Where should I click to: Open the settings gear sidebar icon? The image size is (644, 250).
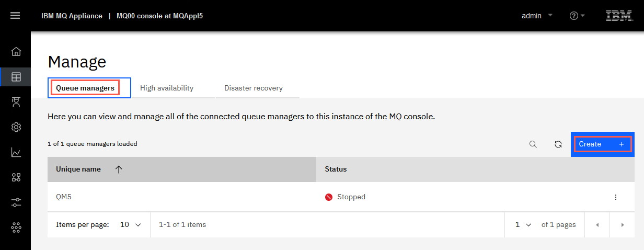pos(16,127)
